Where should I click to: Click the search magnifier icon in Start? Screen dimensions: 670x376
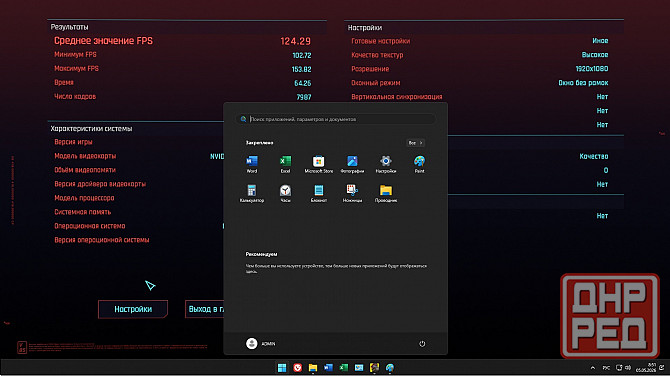coord(243,119)
